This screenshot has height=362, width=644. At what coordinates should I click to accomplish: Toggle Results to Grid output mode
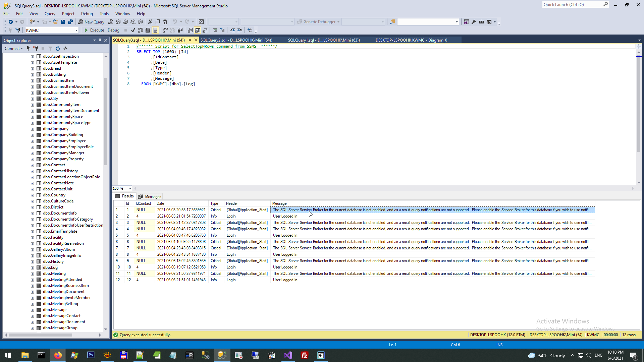pos(198,30)
